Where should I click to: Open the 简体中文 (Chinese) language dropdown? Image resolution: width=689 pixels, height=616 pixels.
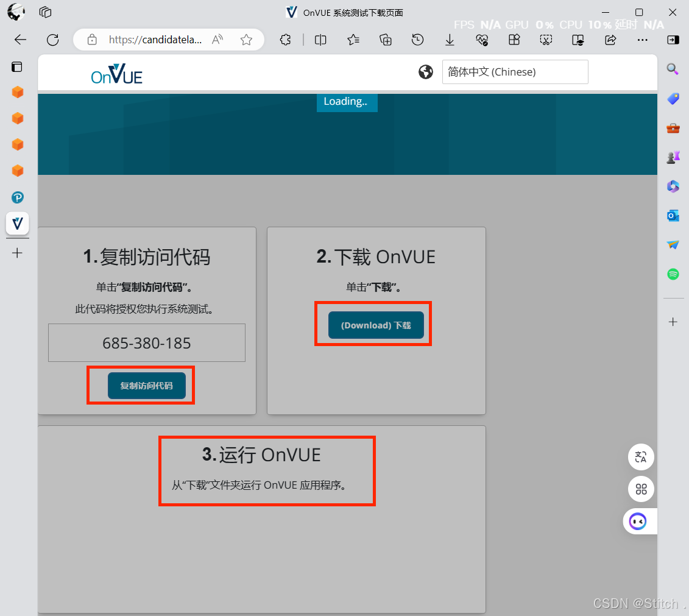[x=515, y=72]
